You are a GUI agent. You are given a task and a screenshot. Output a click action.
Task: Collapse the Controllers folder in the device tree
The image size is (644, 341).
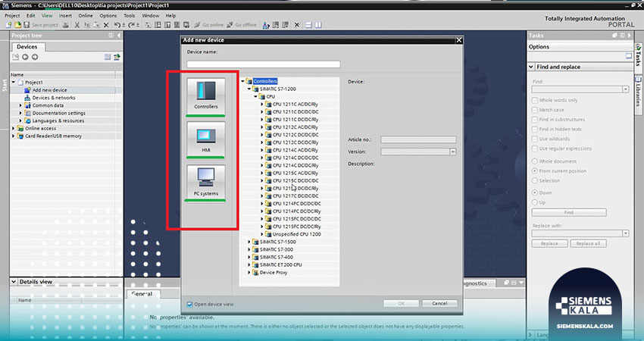(242, 81)
